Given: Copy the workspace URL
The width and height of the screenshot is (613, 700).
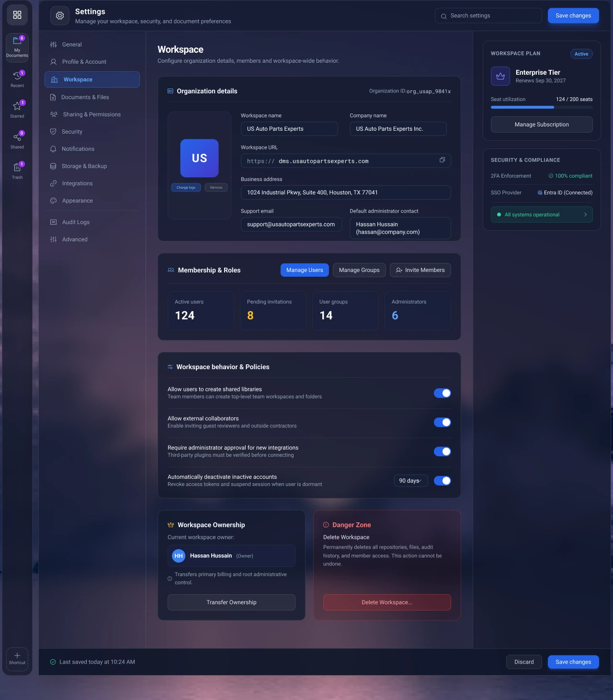Looking at the screenshot, I should [x=443, y=160].
